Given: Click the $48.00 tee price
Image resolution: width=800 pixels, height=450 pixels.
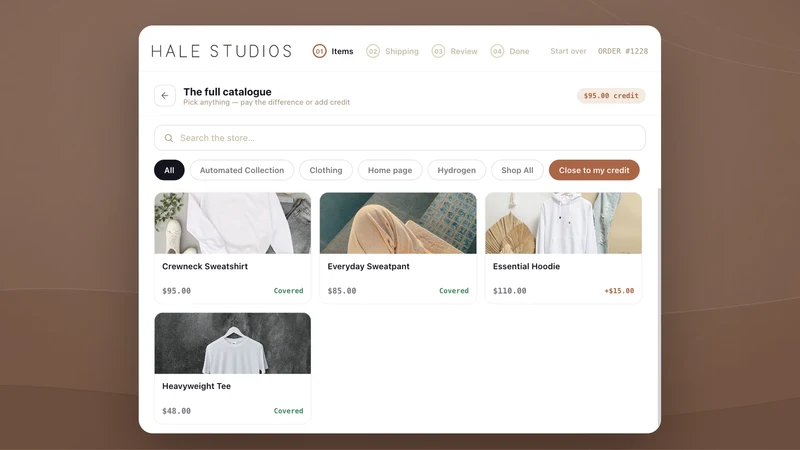Looking at the screenshot, I should (x=177, y=411).
